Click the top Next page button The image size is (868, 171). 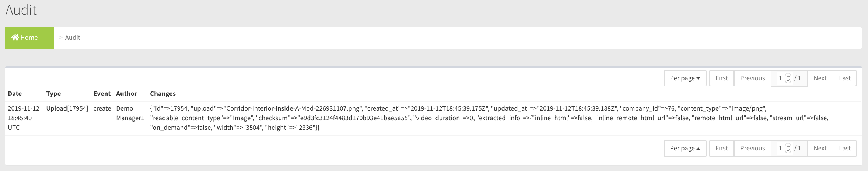click(820, 78)
